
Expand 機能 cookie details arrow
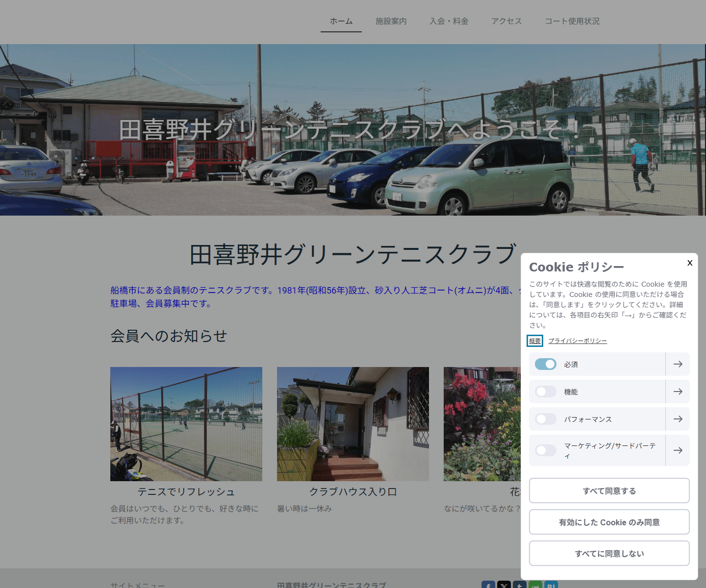[678, 392]
